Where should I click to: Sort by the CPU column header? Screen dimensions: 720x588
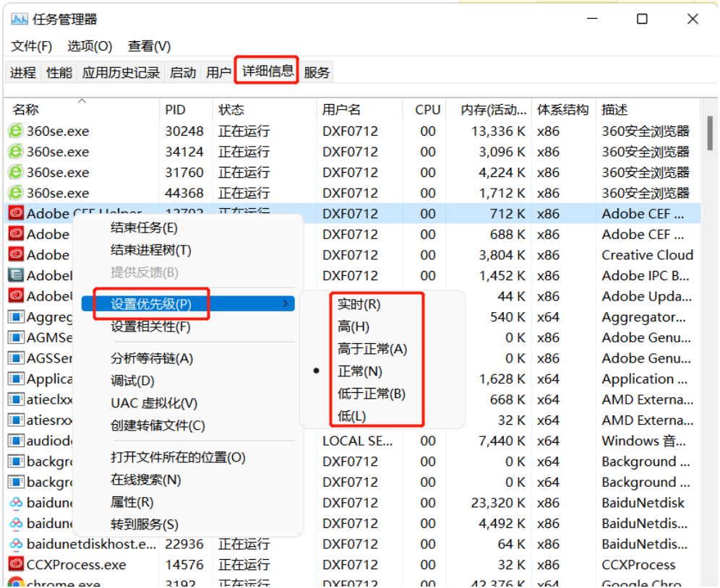[x=424, y=109]
